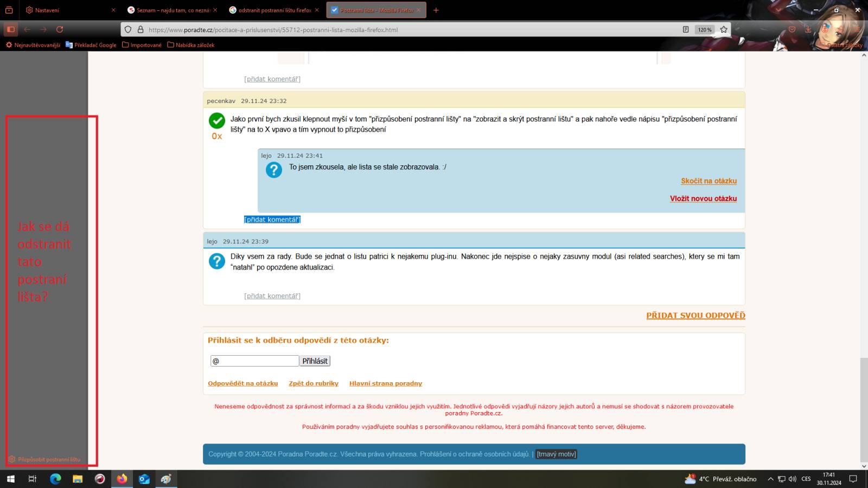The image size is (868, 488).
Task: Expand the Nabídka záložek bookmarks folder
Action: pyautogui.click(x=190, y=45)
